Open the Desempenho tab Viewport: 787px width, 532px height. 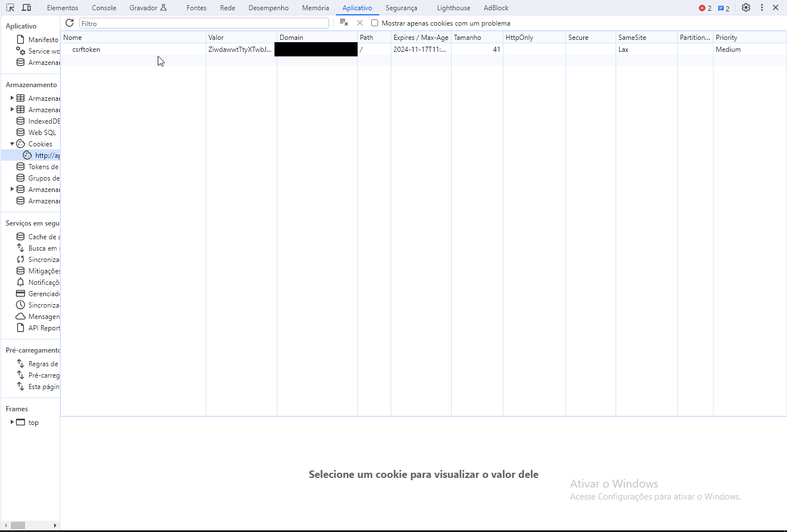(x=269, y=8)
